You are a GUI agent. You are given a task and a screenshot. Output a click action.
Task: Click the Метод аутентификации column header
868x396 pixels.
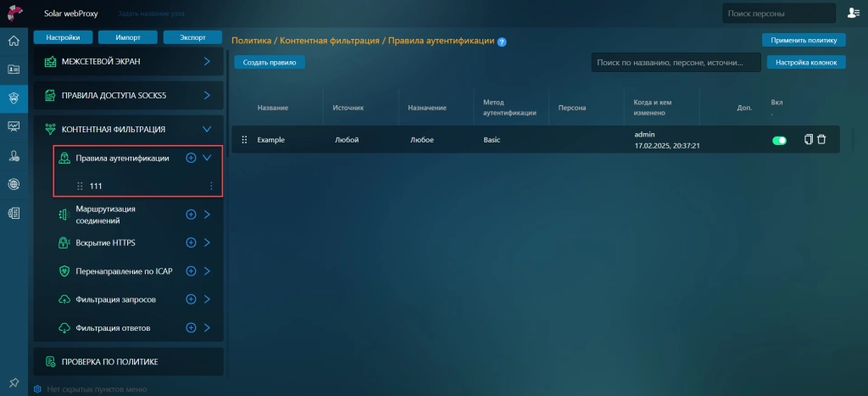click(x=509, y=108)
